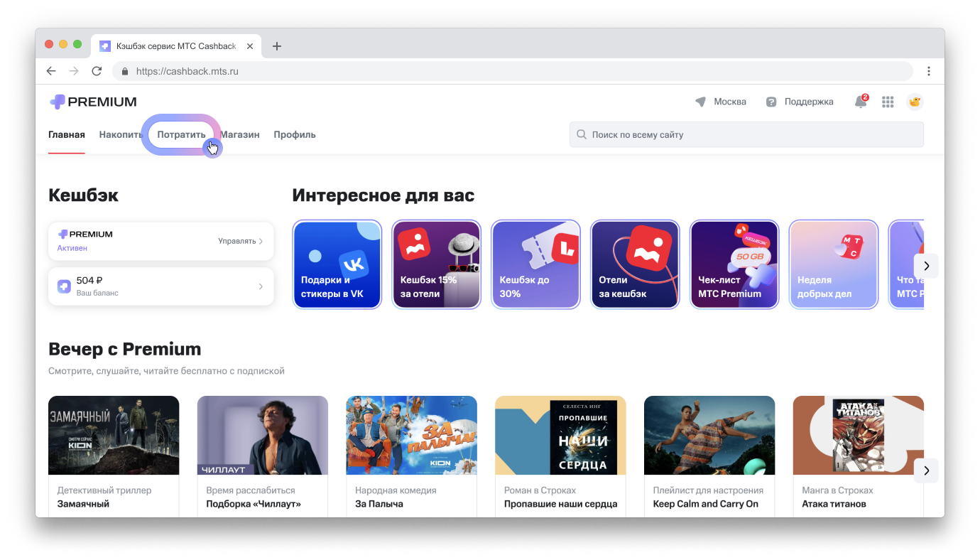The image size is (980, 560).
Task: Open the 'Главная' tab
Action: coord(67,134)
